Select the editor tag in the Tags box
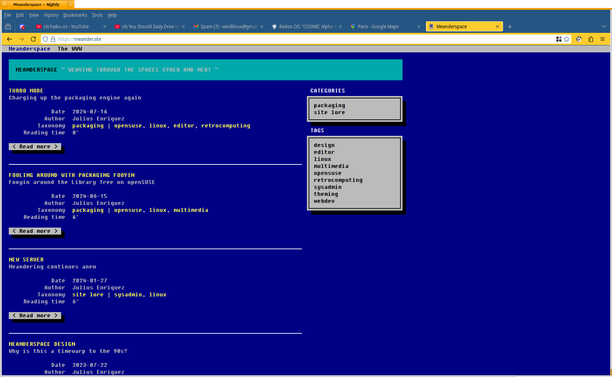 (324, 152)
